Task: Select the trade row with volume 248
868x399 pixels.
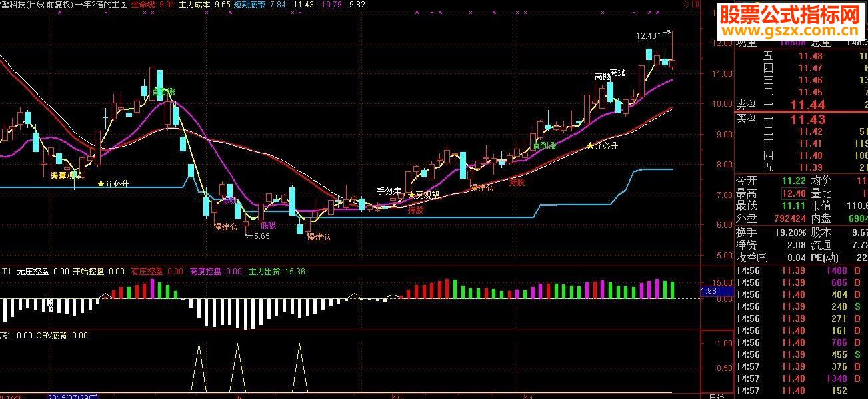Action: click(x=801, y=306)
